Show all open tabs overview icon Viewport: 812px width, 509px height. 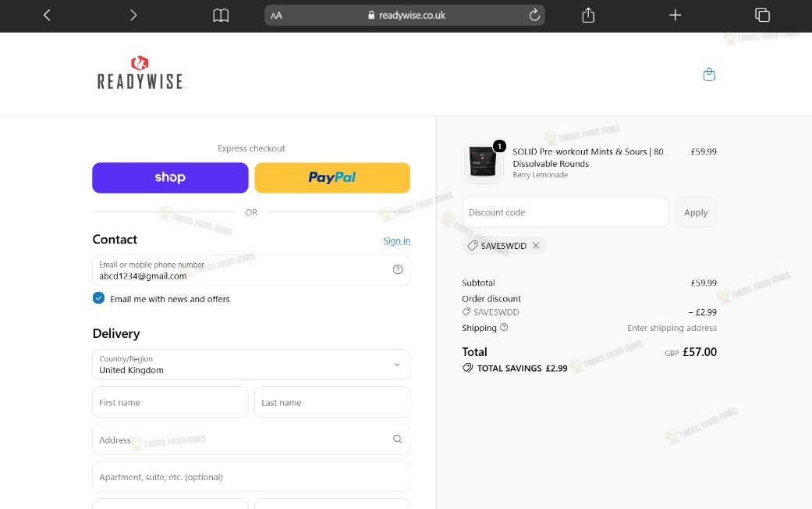pos(762,15)
